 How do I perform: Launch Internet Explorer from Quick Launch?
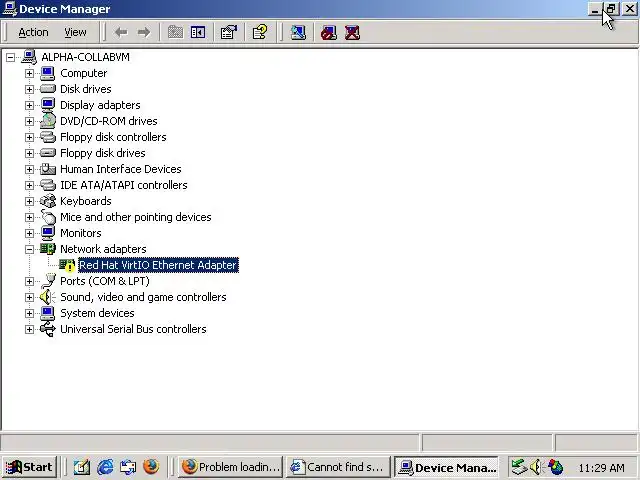click(x=105, y=467)
